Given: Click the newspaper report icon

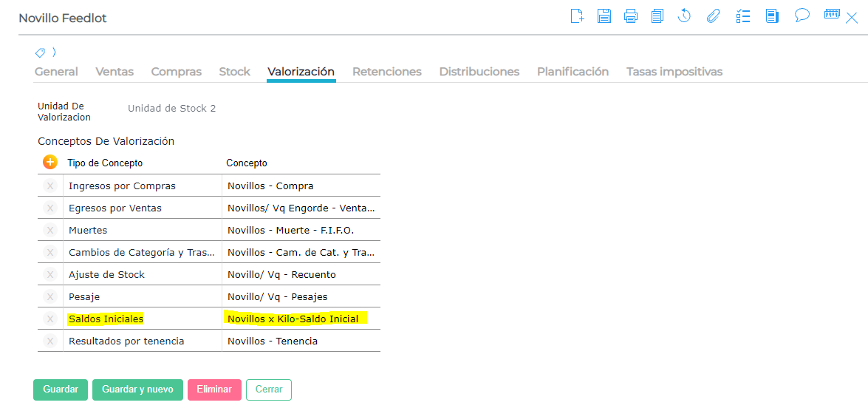Looking at the screenshot, I should pos(772,16).
